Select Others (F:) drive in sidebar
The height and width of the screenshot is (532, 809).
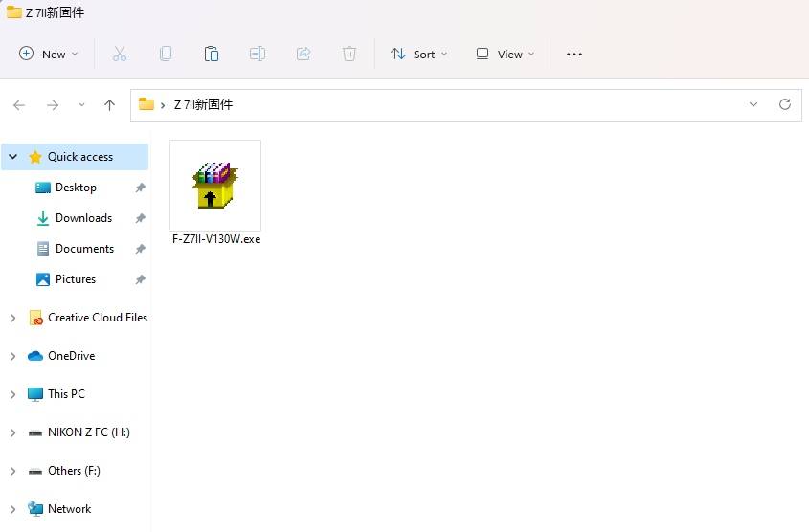coord(74,471)
